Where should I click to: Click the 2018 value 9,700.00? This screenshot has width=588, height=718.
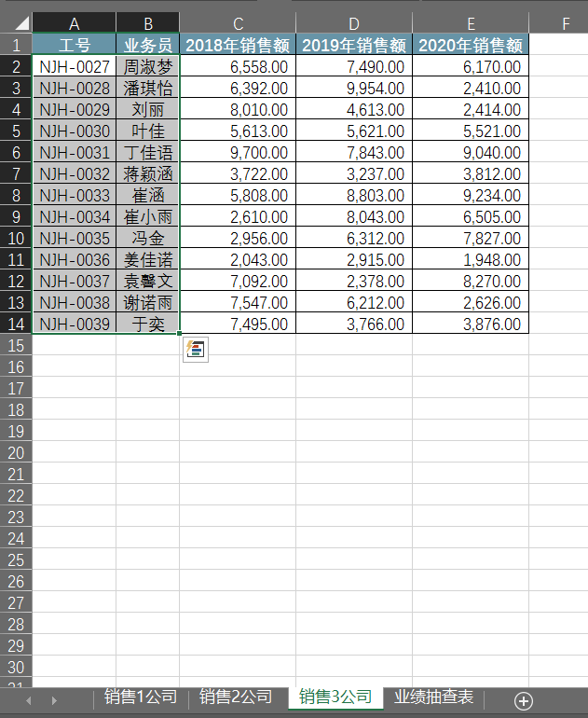(x=238, y=153)
